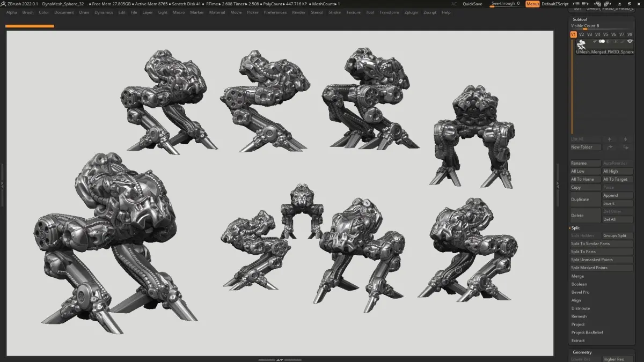Click the left tray divider handle
This screenshot has width=644, height=362.
click(x=2, y=185)
